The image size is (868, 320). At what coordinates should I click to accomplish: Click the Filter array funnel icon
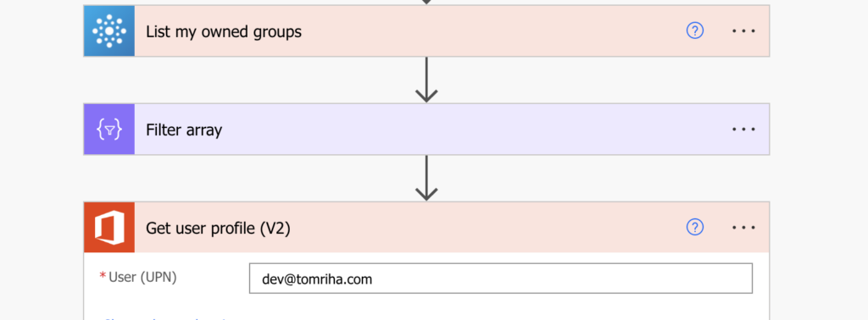[x=109, y=130]
